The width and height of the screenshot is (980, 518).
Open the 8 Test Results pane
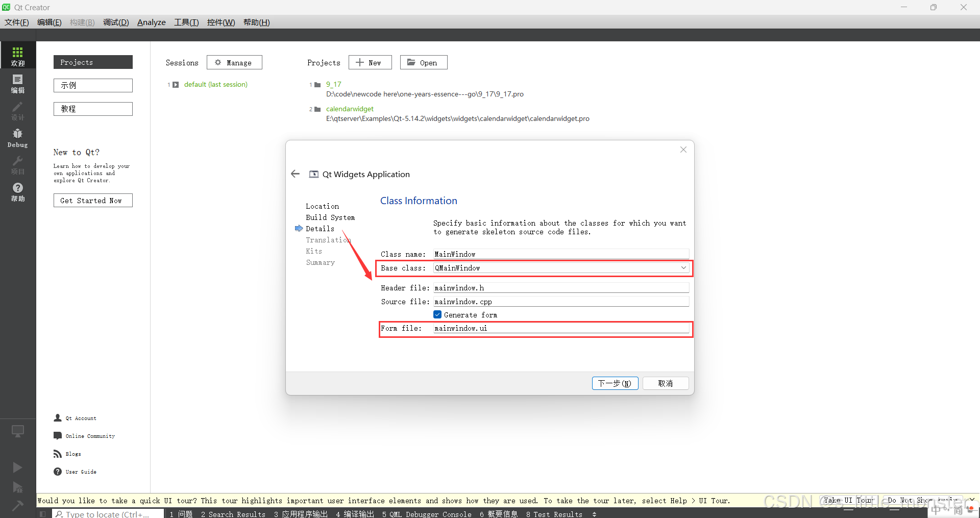554,514
